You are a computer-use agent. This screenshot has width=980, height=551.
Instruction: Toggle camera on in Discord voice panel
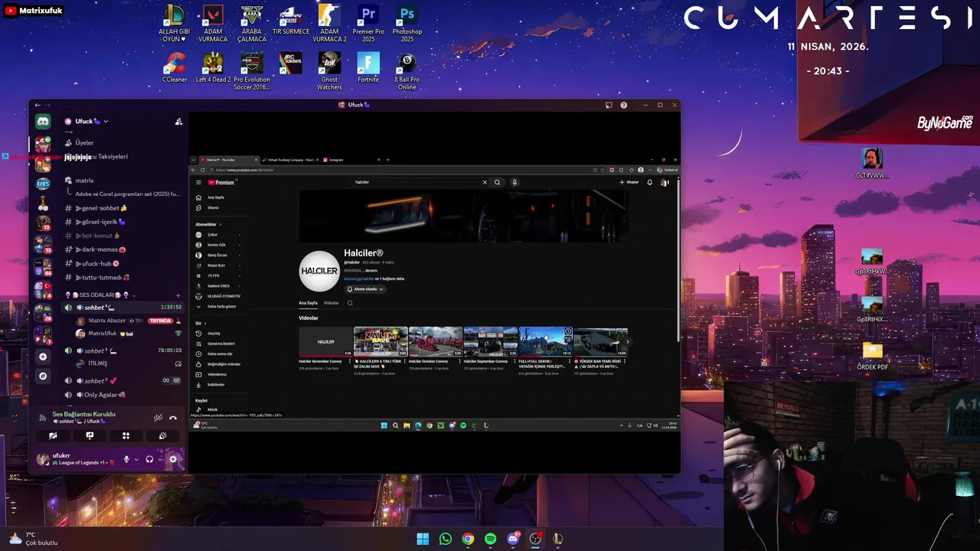53,435
